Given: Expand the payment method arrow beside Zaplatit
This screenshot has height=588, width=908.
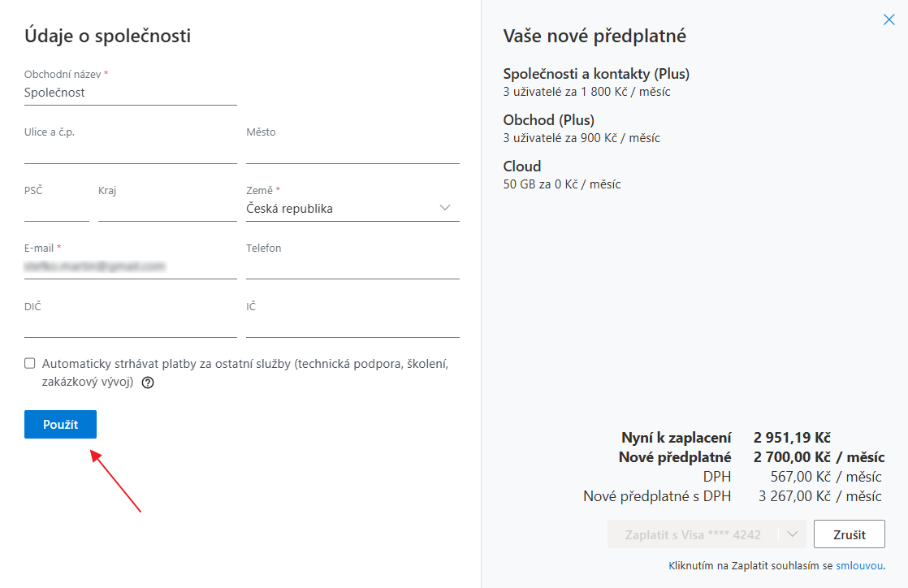Looking at the screenshot, I should [792, 534].
